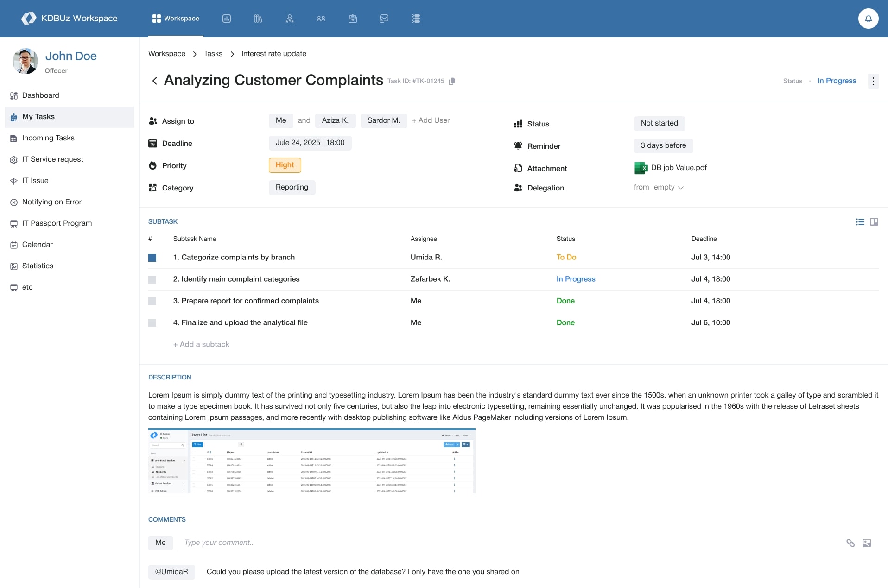Click + Add a subtack
Image resolution: width=888 pixels, height=588 pixels.
[x=201, y=344]
